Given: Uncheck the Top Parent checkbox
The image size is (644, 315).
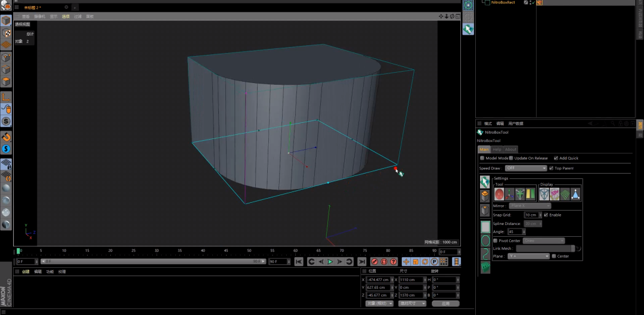Looking at the screenshot, I should pos(551,168).
